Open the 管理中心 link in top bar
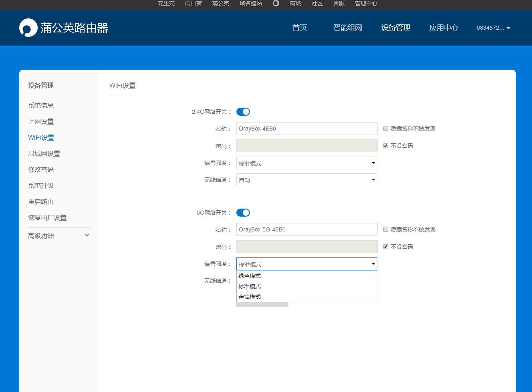Image resolution: width=532 pixels, height=392 pixels. pos(366,3)
